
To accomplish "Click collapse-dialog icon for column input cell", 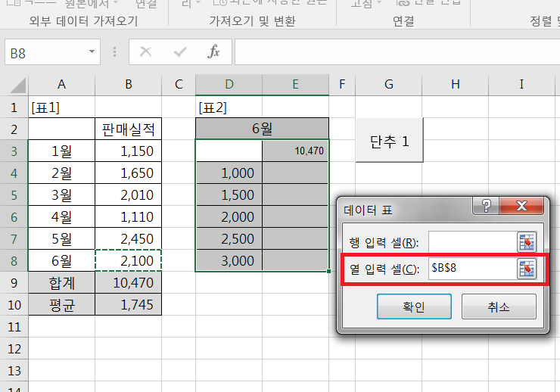I will click(526, 269).
